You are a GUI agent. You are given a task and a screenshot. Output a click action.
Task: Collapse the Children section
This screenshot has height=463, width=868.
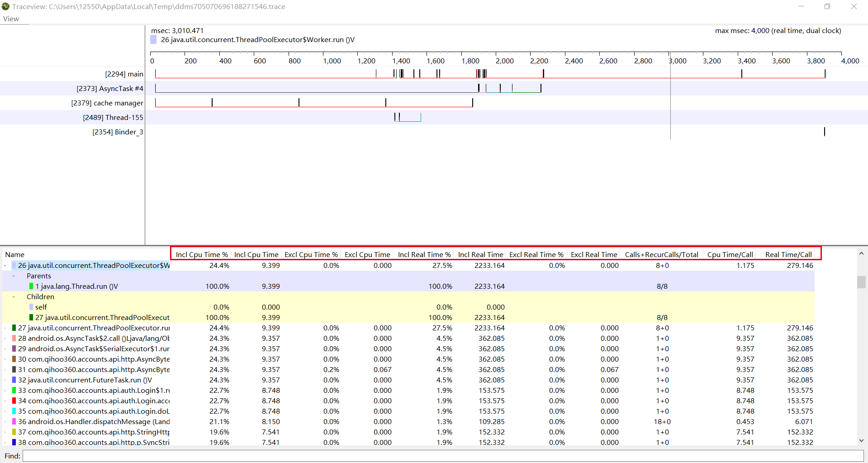click(14, 297)
